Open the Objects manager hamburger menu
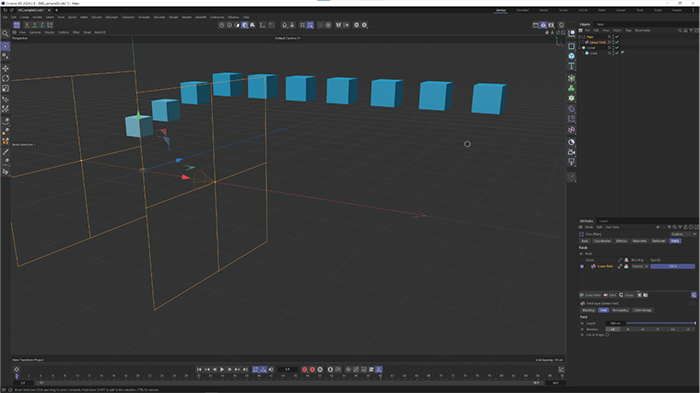This screenshot has width=700, height=393. [581, 30]
